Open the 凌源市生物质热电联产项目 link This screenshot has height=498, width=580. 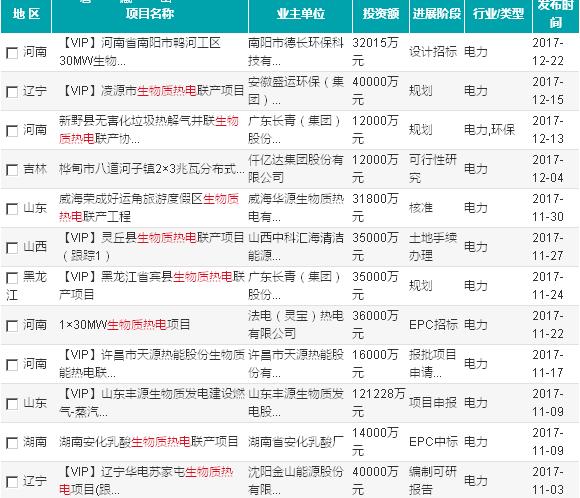(x=152, y=90)
